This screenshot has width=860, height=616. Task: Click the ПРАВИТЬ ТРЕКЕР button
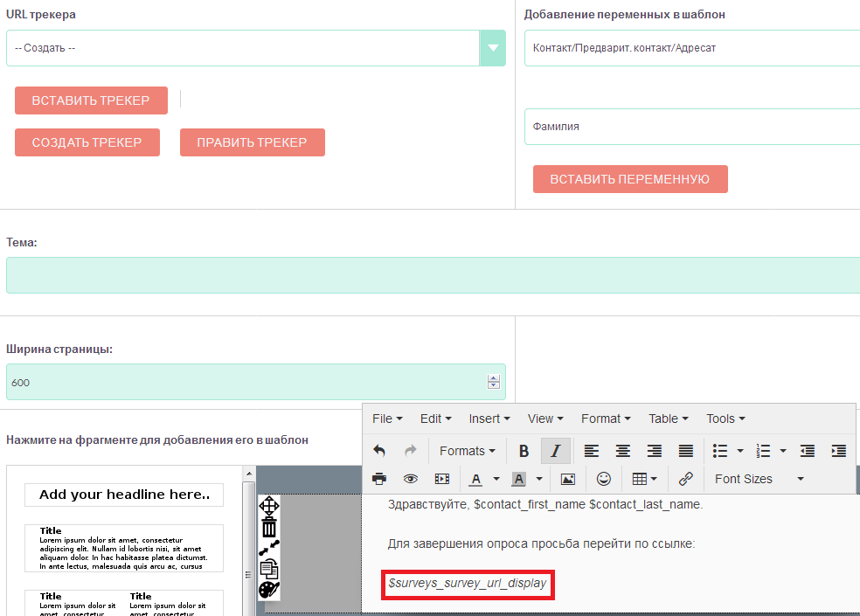pyautogui.click(x=253, y=142)
